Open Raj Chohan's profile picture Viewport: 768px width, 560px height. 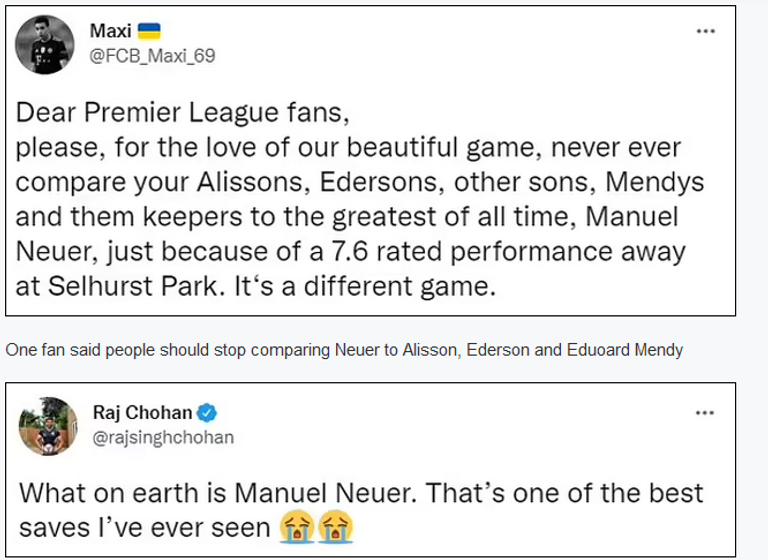[47, 427]
